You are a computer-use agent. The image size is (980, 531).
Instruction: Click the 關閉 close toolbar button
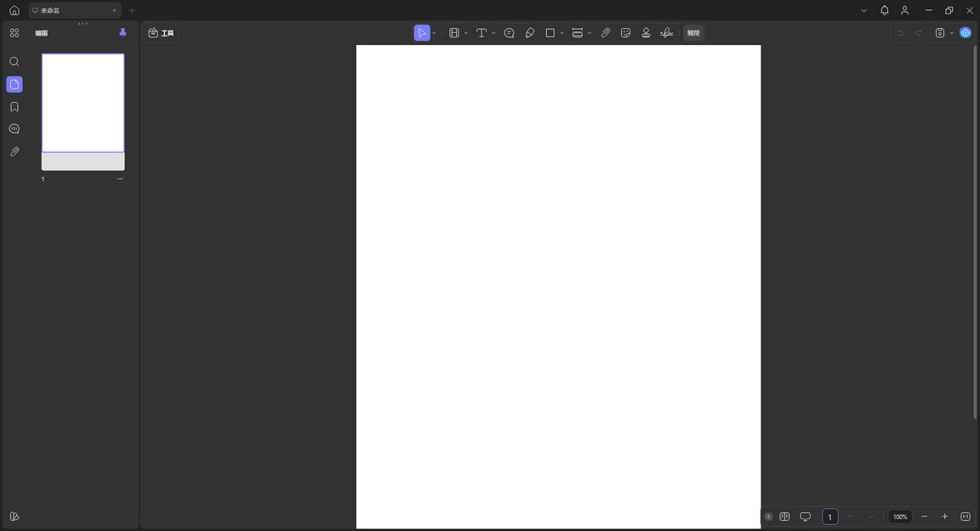pyautogui.click(x=693, y=33)
